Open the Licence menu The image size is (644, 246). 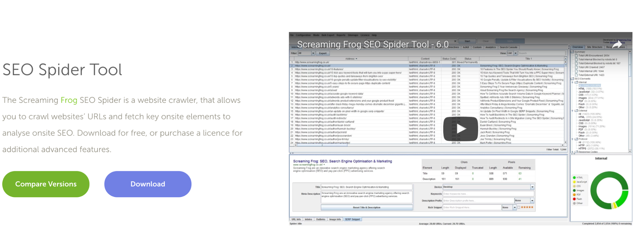click(365, 35)
